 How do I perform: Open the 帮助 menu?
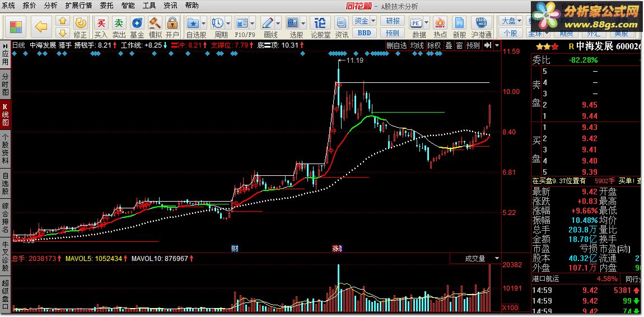click(x=192, y=6)
